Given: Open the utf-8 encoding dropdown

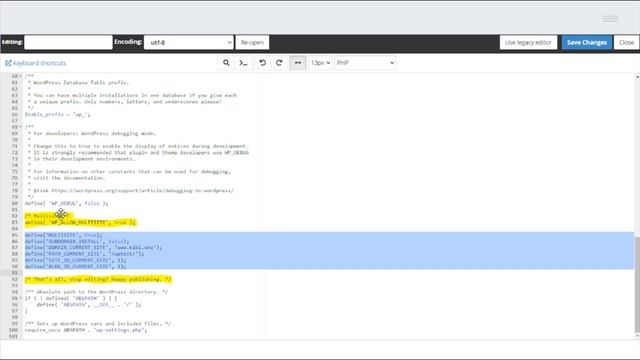Looking at the screenshot, I should (189, 42).
